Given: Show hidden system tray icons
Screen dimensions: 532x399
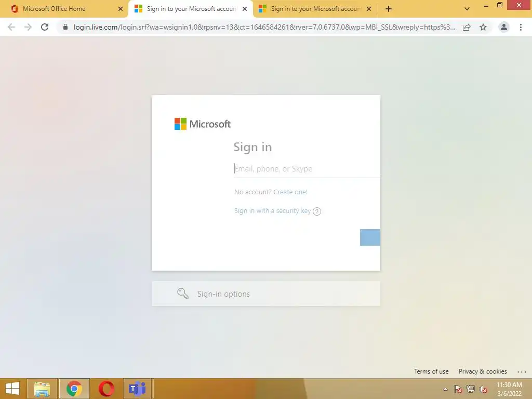Looking at the screenshot, I should tap(445, 389).
